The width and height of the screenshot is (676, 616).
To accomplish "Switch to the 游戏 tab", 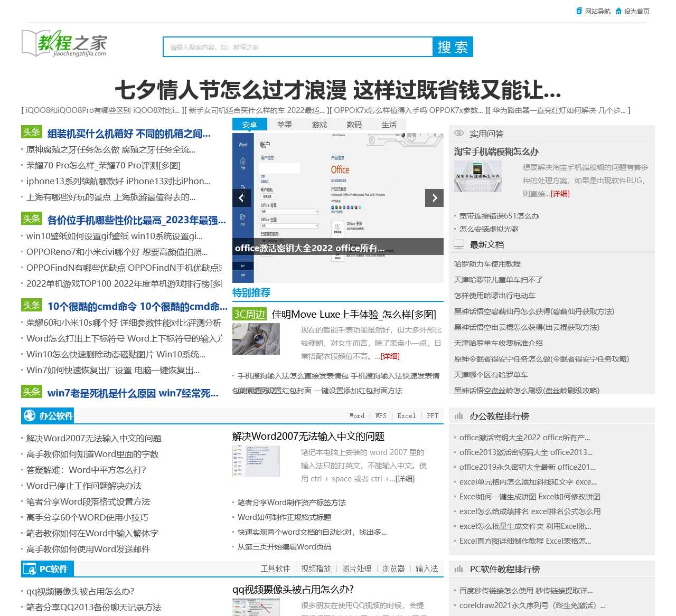I will [x=320, y=125].
